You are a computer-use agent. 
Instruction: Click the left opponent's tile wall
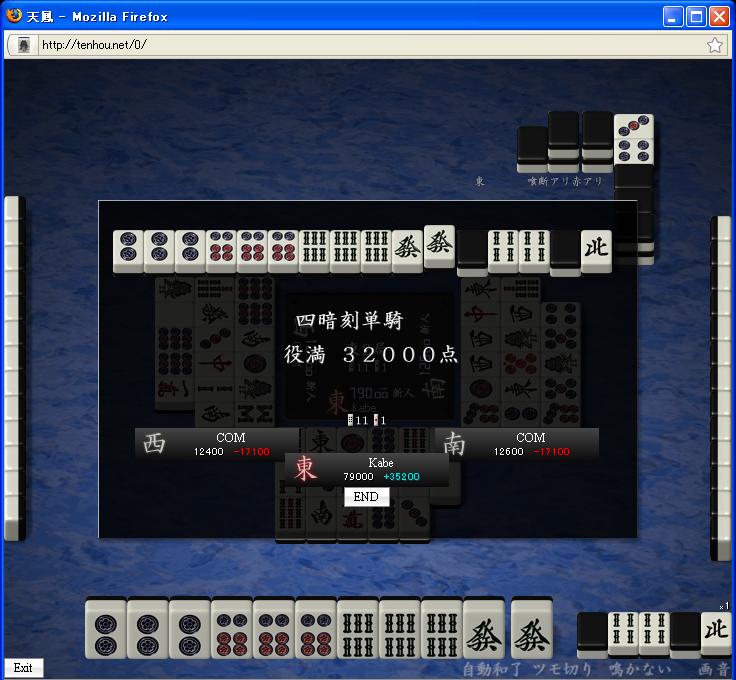(14, 368)
